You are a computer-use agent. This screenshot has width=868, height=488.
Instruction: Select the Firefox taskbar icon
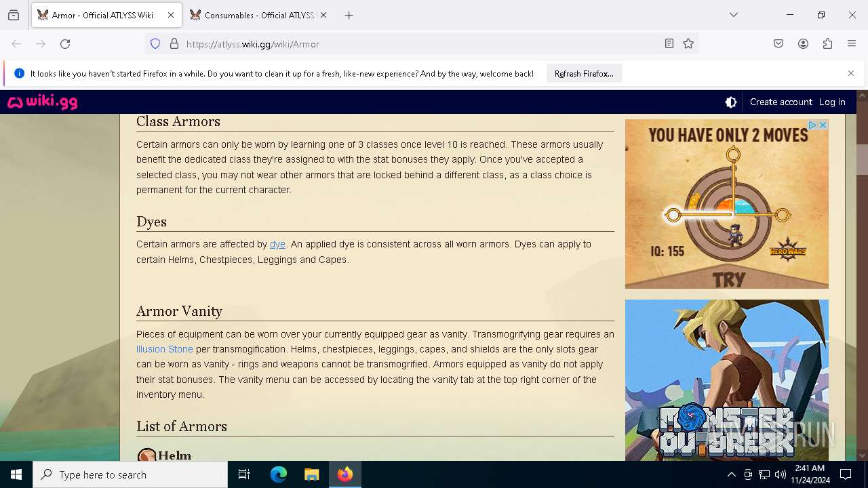pyautogui.click(x=344, y=474)
